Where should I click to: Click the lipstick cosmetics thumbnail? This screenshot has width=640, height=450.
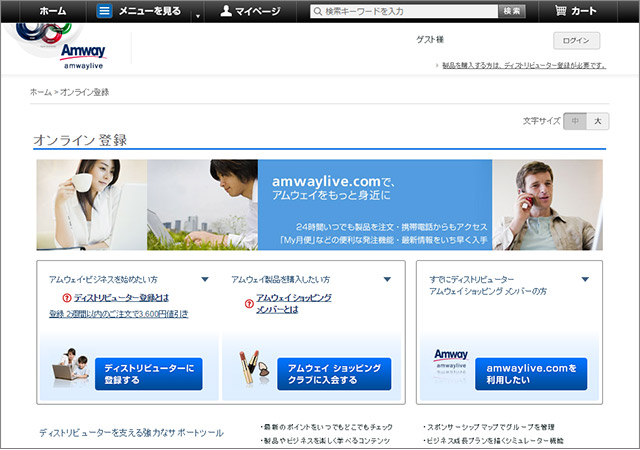[255, 368]
